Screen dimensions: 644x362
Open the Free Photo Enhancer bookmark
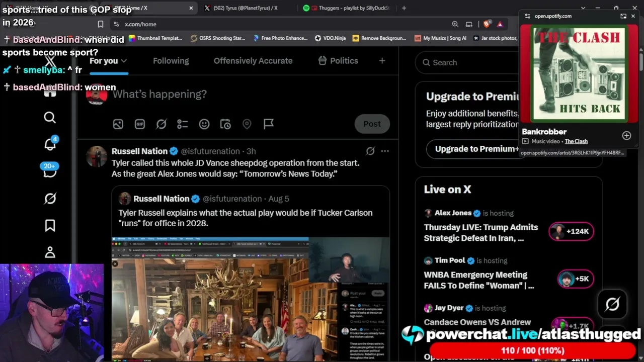coord(280,38)
